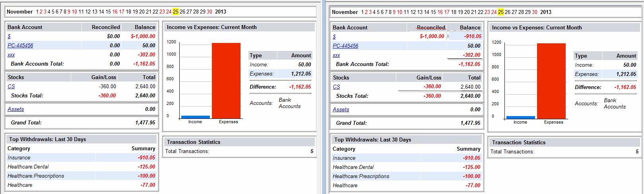Click the xxx bank account link in right panel
The height and width of the screenshot is (194, 644).
336,55
